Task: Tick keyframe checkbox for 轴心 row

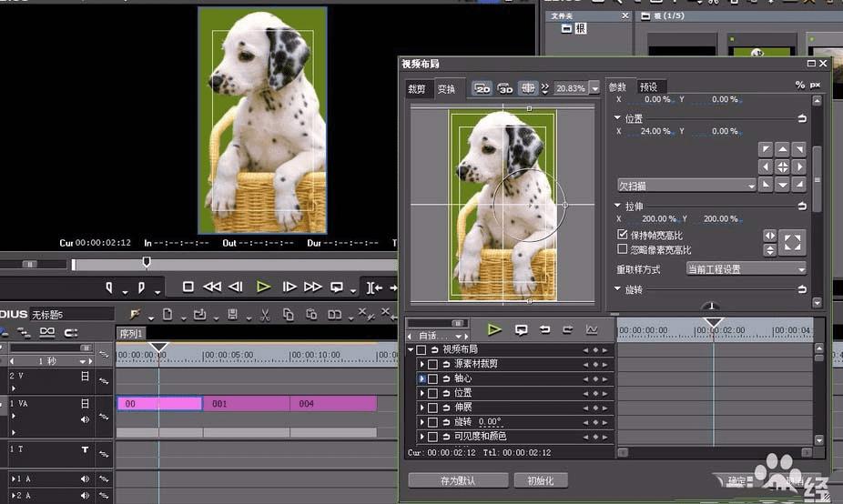Action: [432, 378]
